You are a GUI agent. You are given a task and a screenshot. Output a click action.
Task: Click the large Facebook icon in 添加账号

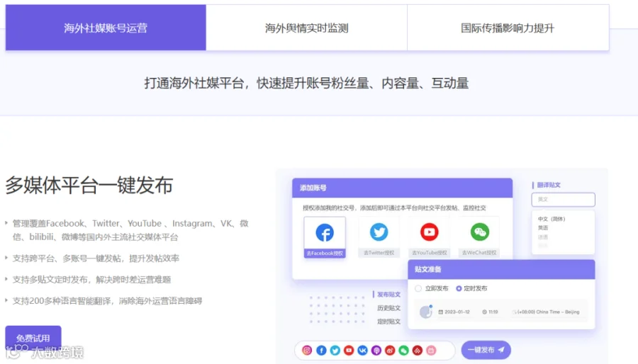(325, 232)
